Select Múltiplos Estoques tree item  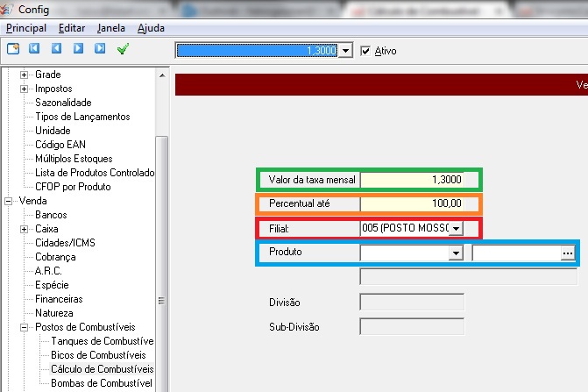point(74,159)
